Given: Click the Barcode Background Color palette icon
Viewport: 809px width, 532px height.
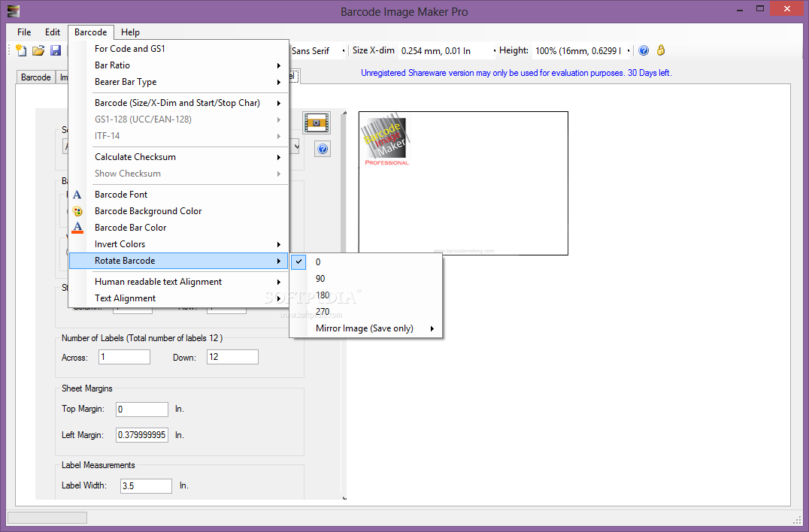Looking at the screenshot, I should point(77,211).
